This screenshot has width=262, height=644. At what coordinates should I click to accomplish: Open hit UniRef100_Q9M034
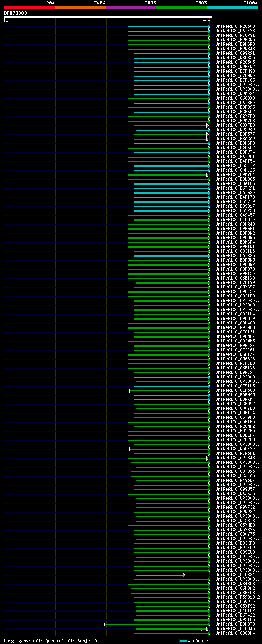pos(235,94)
